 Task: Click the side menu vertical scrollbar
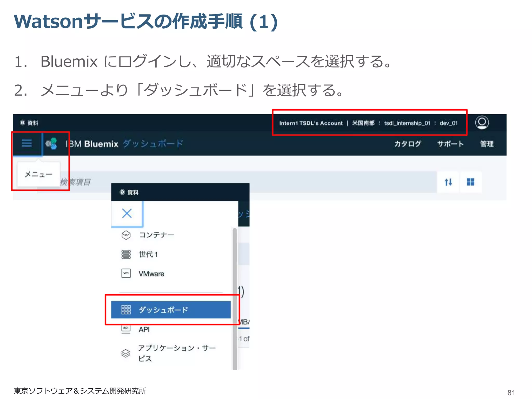pyautogui.click(x=235, y=299)
